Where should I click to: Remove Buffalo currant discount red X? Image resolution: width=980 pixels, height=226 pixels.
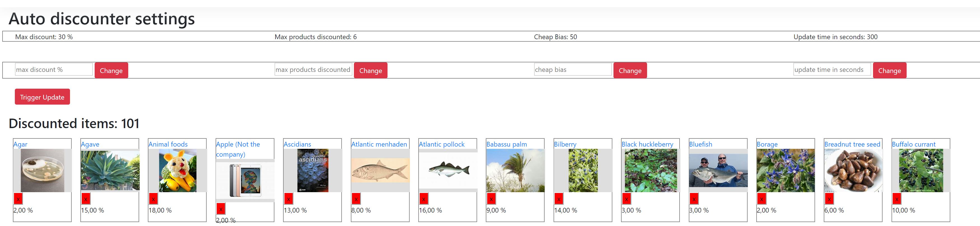pos(897,199)
